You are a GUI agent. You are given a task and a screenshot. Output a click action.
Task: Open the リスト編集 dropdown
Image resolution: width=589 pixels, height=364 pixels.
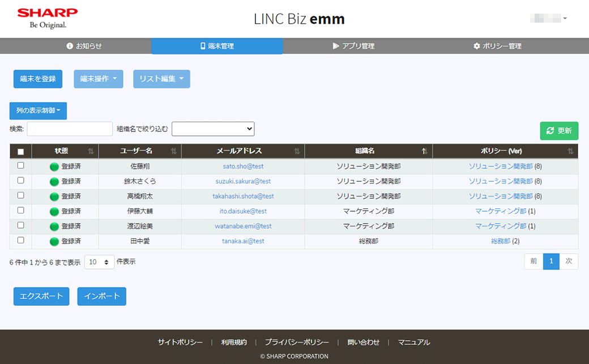(161, 79)
